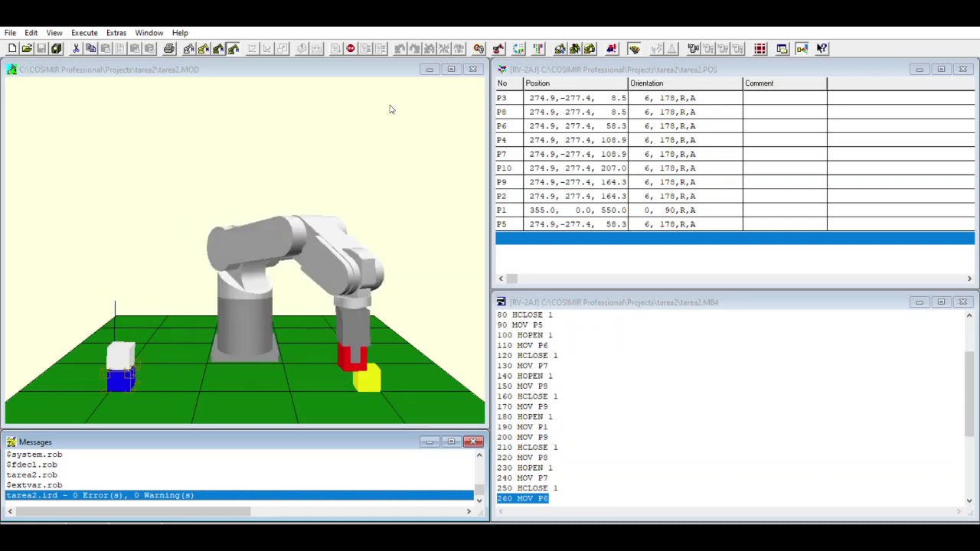Open the Extras menu
The width and height of the screenshot is (980, 551).
[116, 33]
